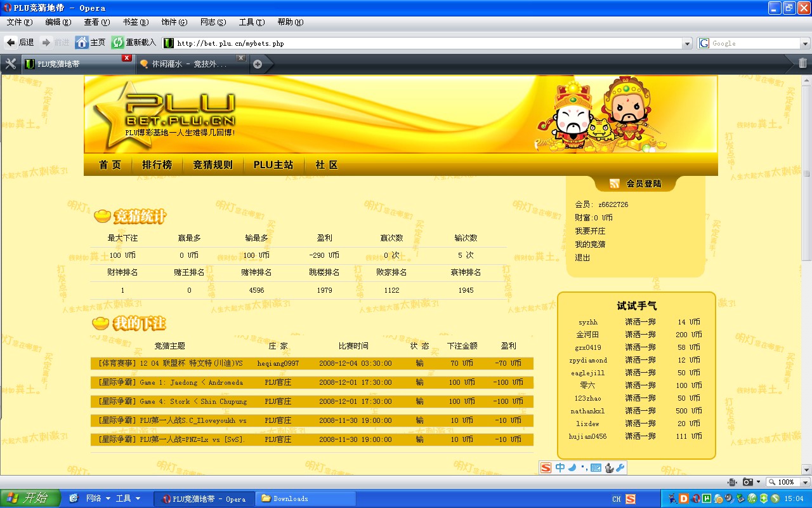Click the IME skin figure icon
This screenshot has width=812, height=508.
(x=609, y=468)
